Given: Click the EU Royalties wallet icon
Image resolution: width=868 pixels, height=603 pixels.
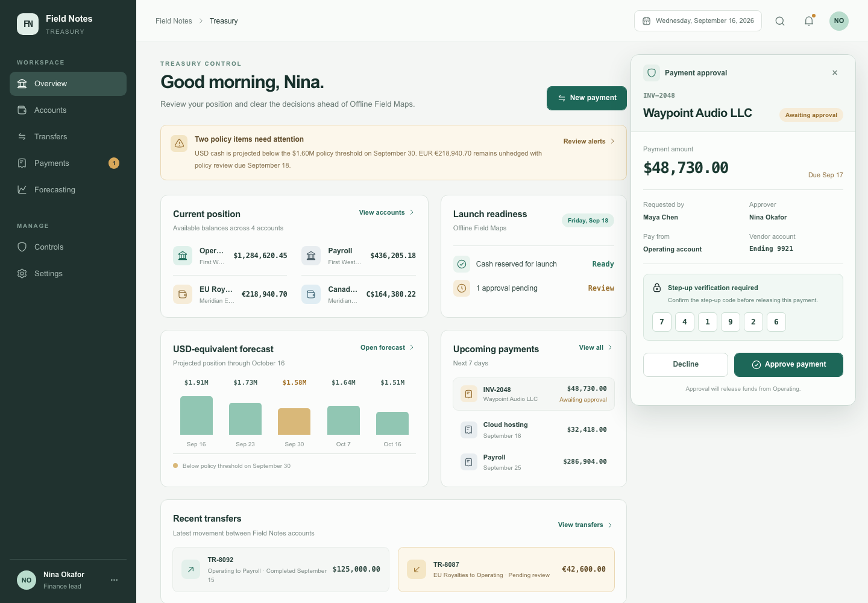Looking at the screenshot, I should [183, 294].
